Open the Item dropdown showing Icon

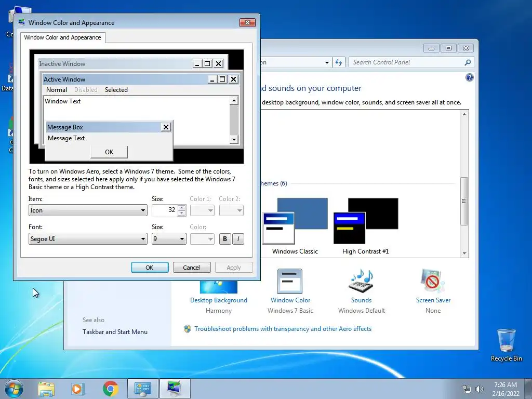coord(88,210)
